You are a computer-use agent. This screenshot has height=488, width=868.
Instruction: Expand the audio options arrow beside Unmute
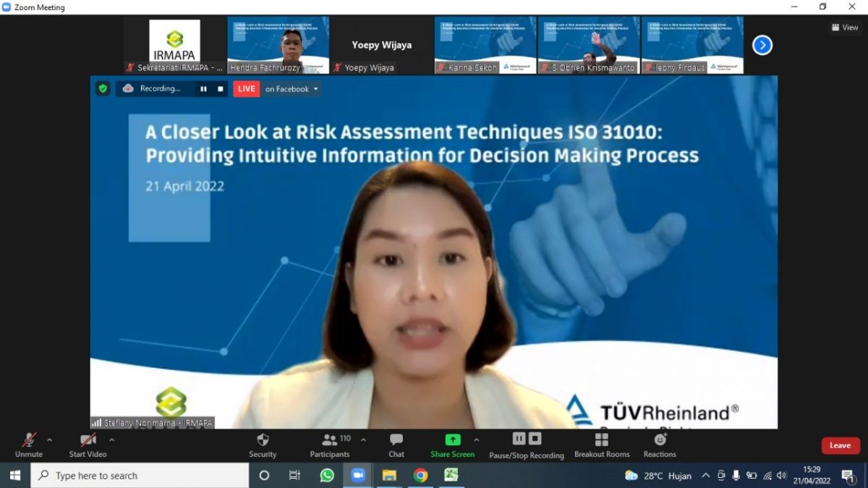click(49, 439)
